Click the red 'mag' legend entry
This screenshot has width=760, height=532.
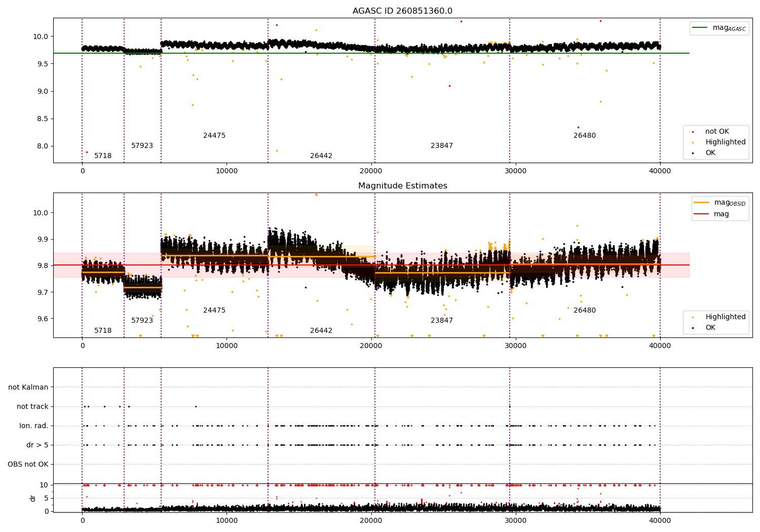pos(712,214)
